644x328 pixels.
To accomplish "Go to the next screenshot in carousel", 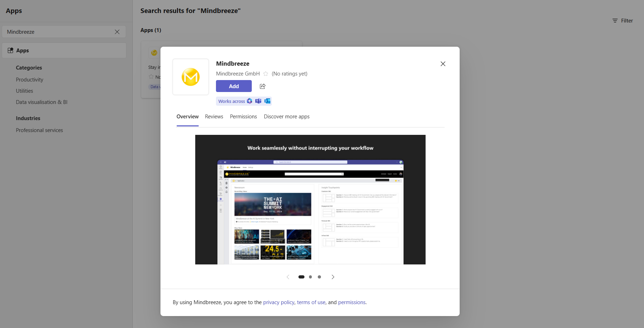I will (x=333, y=277).
